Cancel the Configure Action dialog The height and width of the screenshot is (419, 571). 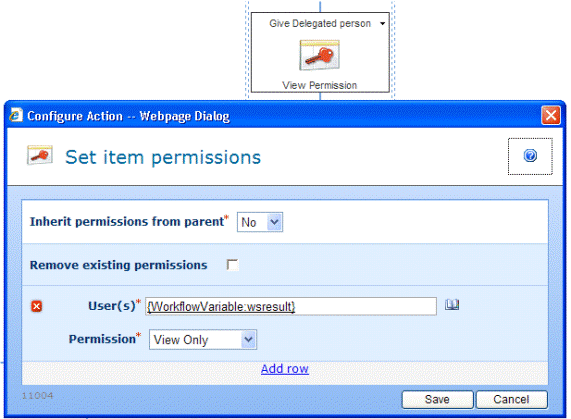coord(511,399)
